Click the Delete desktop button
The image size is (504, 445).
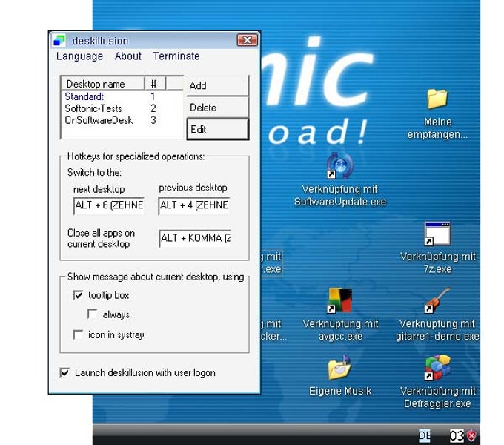pyautogui.click(x=218, y=108)
